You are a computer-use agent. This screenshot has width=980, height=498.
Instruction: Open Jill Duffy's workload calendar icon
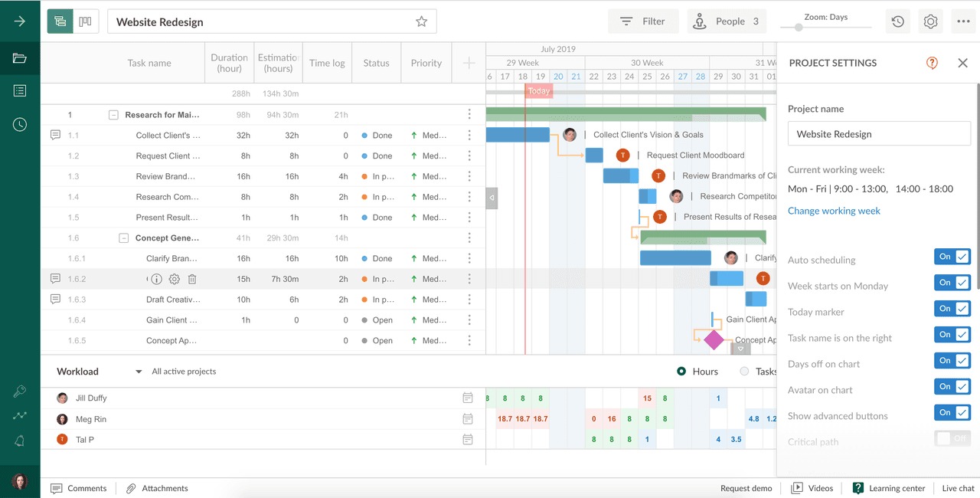tap(468, 398)
